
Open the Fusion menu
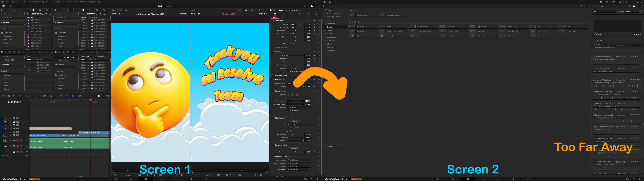pyautogui.click(x=68, y=2)
